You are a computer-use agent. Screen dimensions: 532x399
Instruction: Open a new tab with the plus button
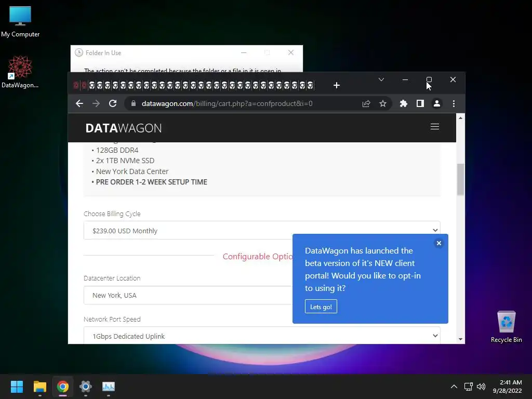pos(337,85)
